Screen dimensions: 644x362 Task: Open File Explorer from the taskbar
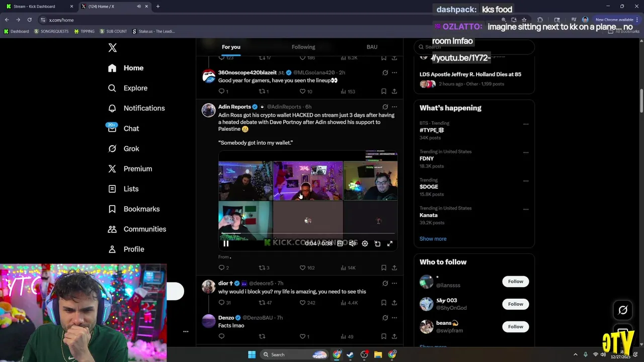coord(378,354)
